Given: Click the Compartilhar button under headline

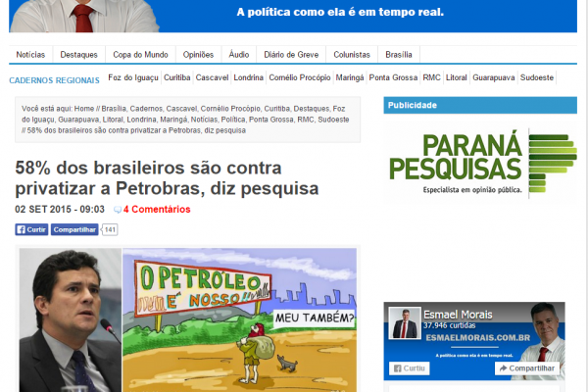Looking at the screenshot, I should (x=74, y=229).
